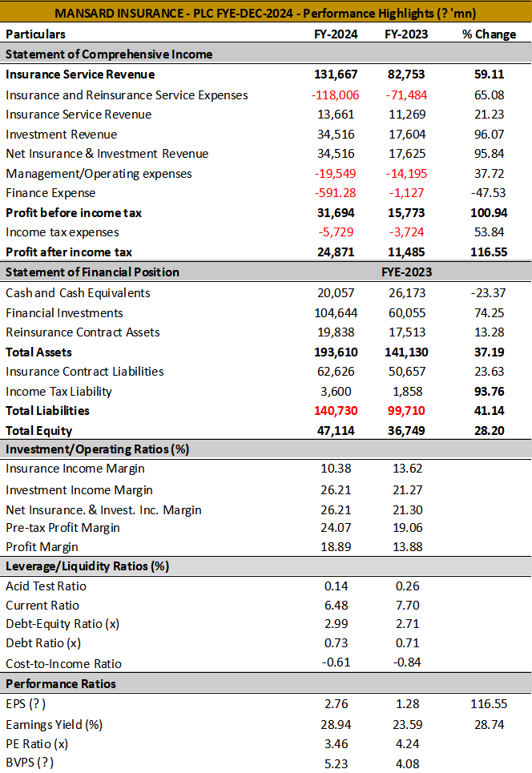Click the Total Liabilities row label

point(47,411)
